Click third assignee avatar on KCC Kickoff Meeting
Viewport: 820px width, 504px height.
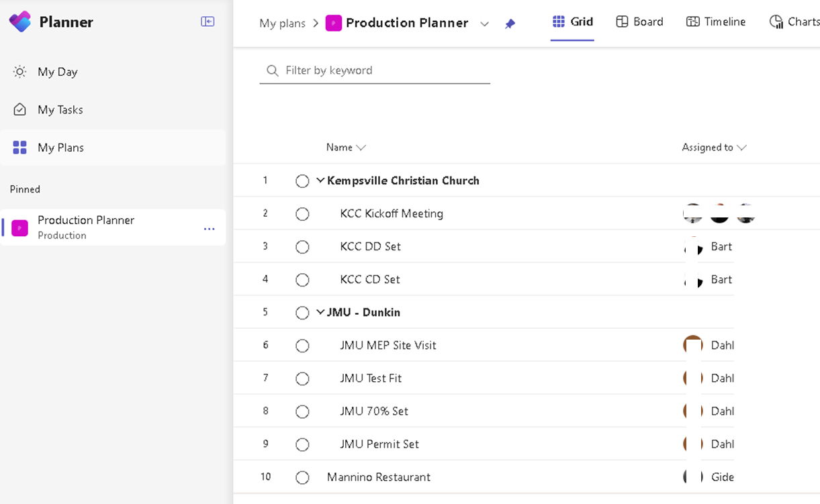745,214
